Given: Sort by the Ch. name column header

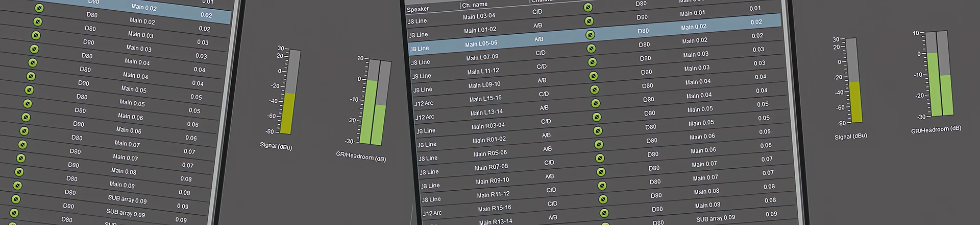Looking at the screenshot, I should (x=474, y=5).
